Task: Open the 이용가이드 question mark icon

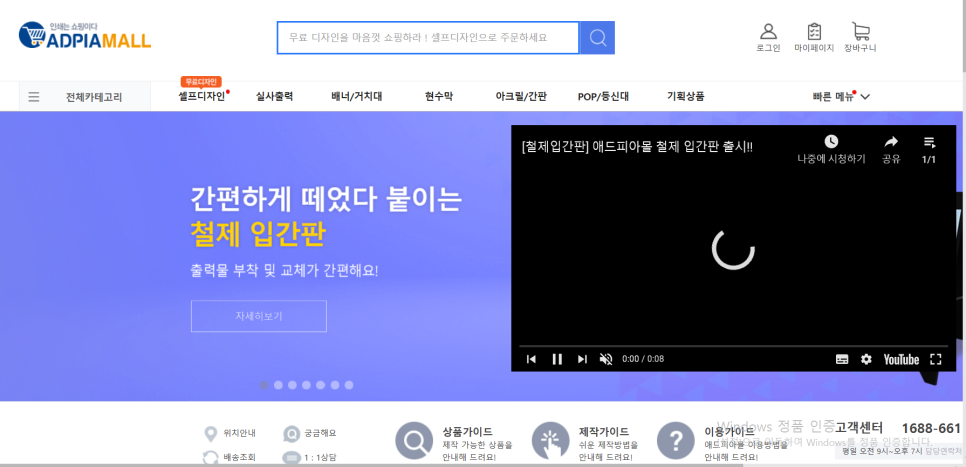Action: (x=676, y=441)
